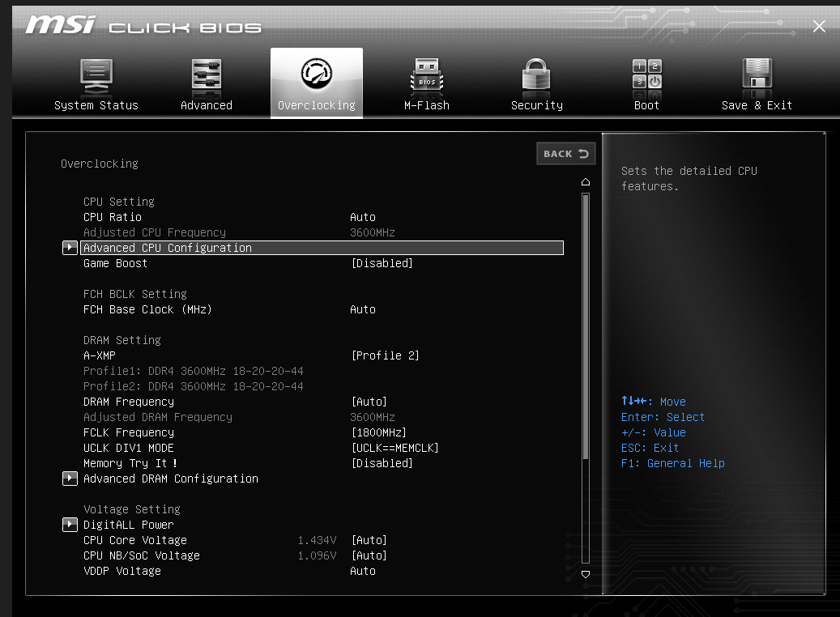Switch to the Advanced tab label
The image size is (840, 617).
[207, 105]
